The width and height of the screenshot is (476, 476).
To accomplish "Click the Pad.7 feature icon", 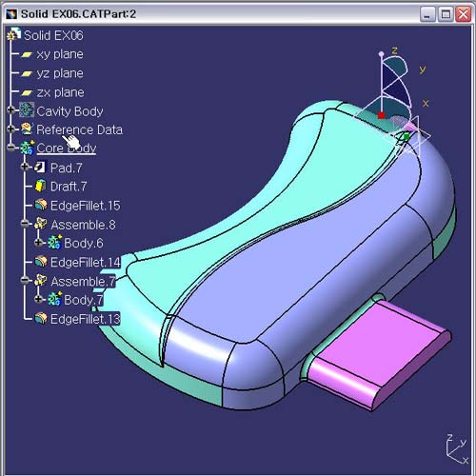I will (x=40, y=168).
